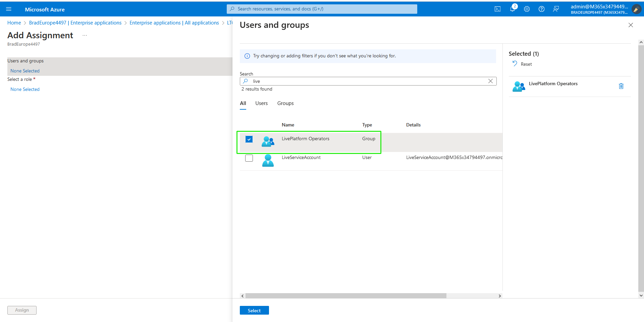Click the horizontal scrollbar right arrow
Screen dimensions: 644x322
point(500,296)
